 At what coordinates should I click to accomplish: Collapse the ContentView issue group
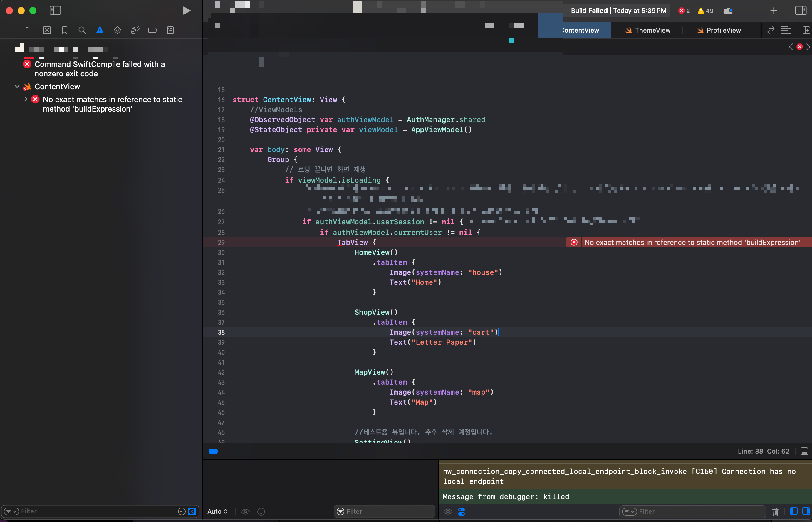(x=17, y=86)
